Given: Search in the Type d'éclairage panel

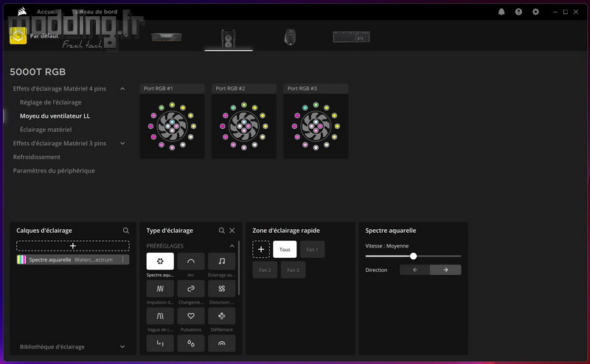Looking at the screenshot, I should coord(222,231).
